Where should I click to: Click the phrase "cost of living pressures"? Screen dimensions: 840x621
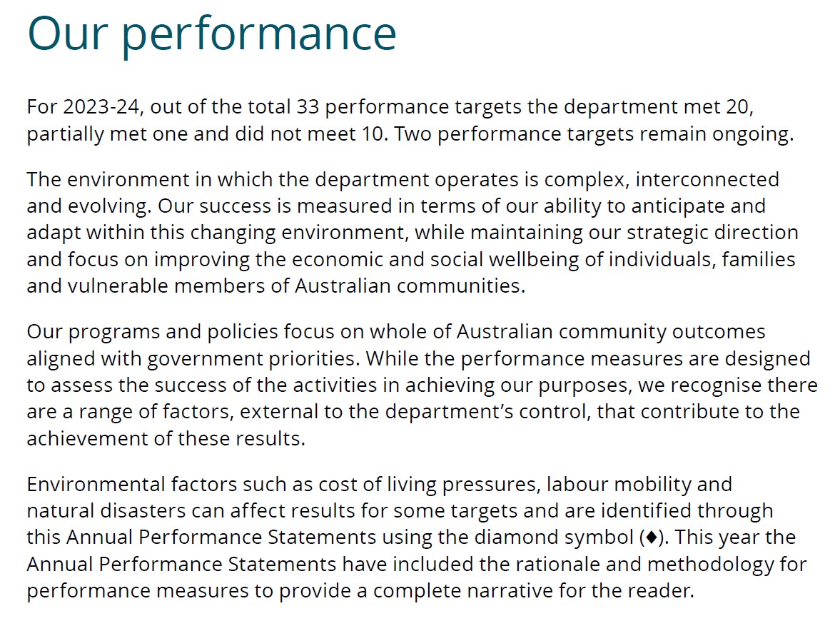(x=427, y=485)
